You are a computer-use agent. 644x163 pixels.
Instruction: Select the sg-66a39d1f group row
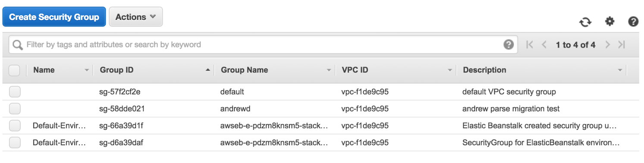(x=321, y=125)
